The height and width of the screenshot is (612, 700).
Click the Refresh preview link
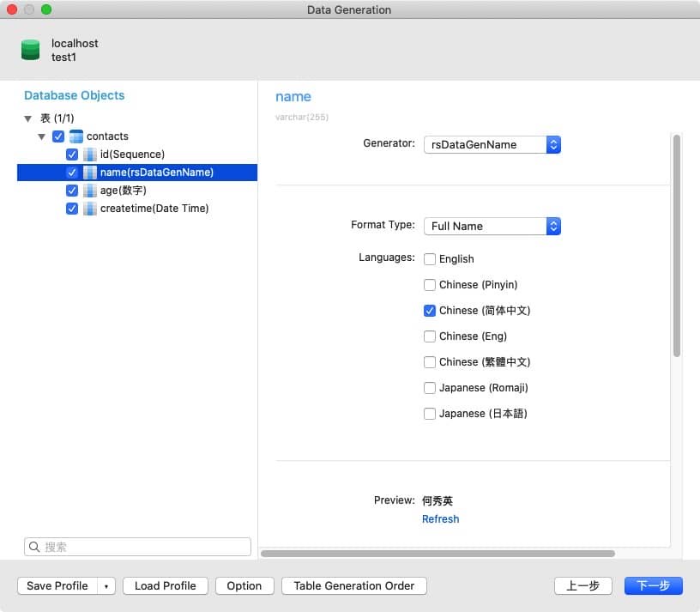[x=440, y=519]
